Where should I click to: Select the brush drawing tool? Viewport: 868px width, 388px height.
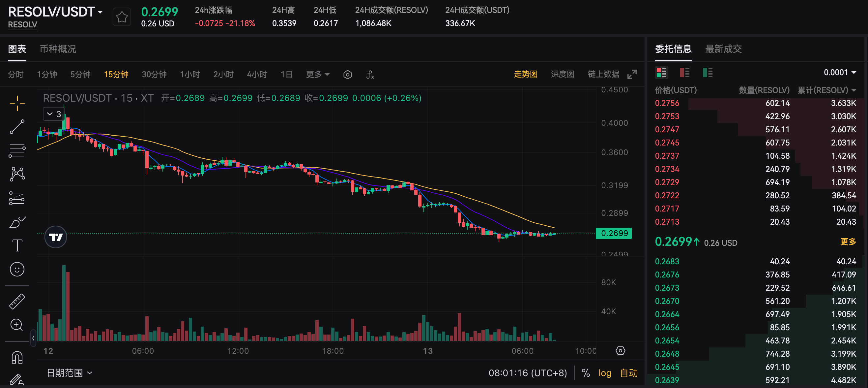pyautogui.click(x=17, y=222)
